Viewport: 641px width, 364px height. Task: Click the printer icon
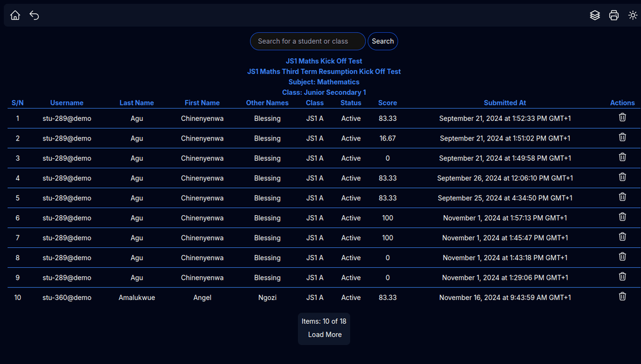(x=614, y=15)
